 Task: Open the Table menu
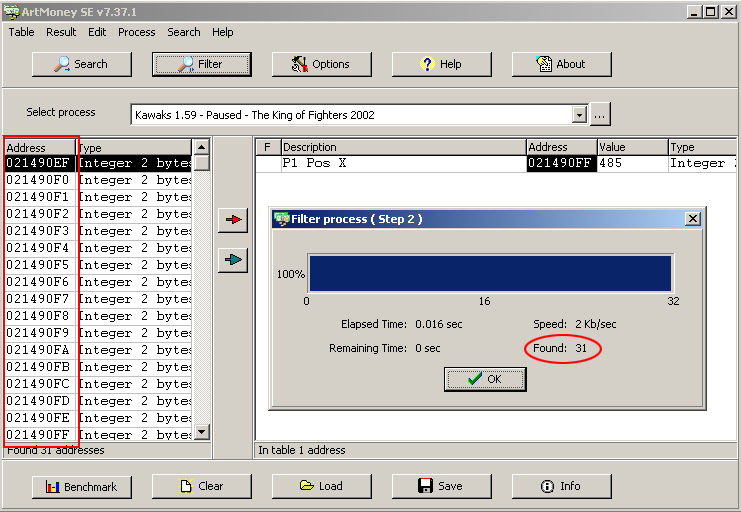click(x=22, y=32)
